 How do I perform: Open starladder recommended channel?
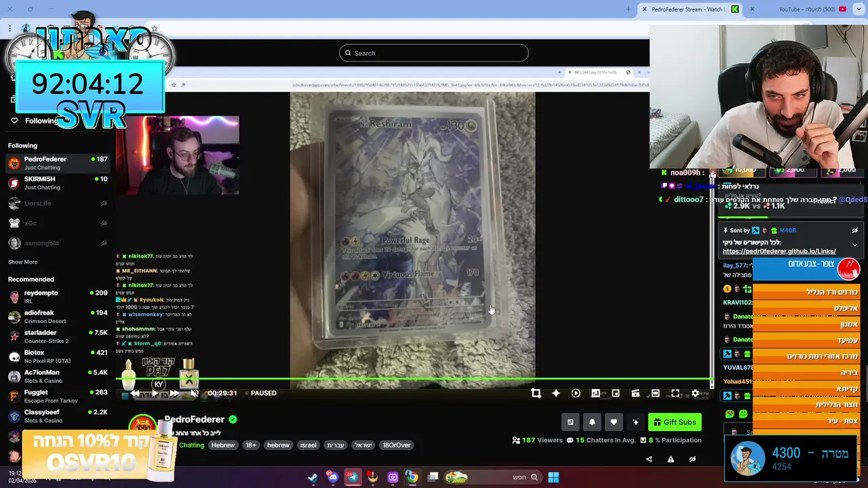(58, 336)
